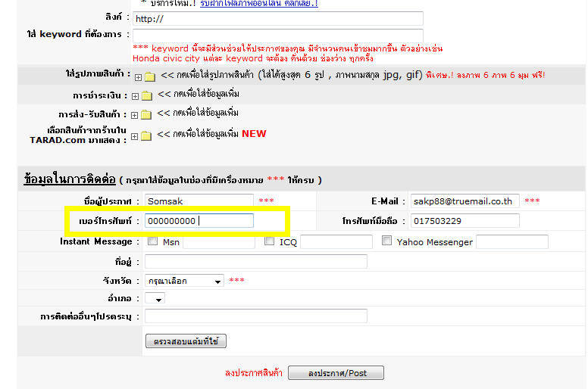Tick the Msn checkbox
The height and width of the screenshot is (389, 588).
coord(152,241)
